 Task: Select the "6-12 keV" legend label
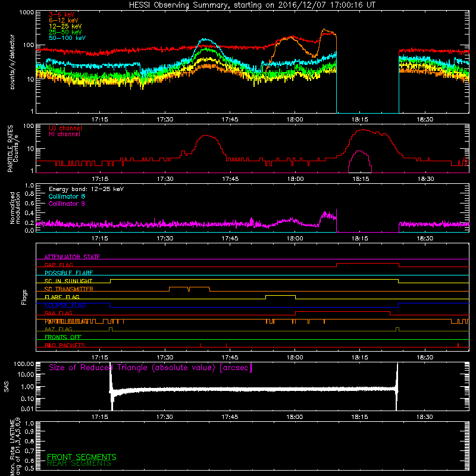[64, 20]
